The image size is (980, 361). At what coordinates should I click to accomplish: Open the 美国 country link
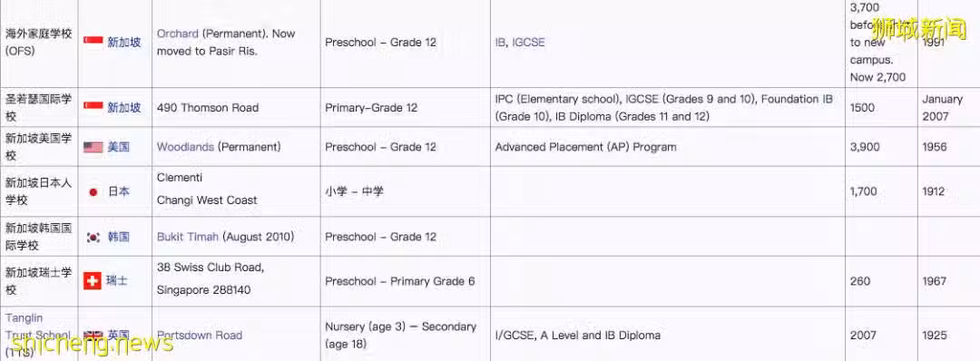[x=119, y=148]
